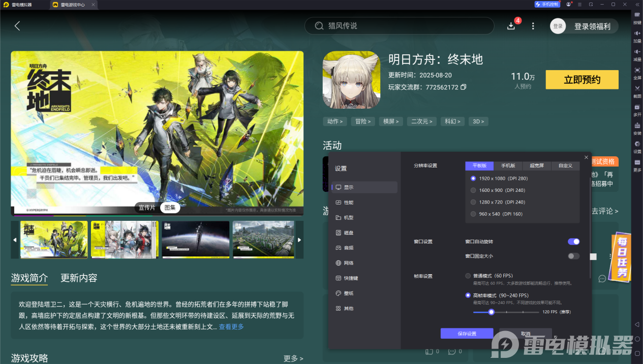Click the three-dot more options icon
This screenshot has height=364, width=643.
(532, 25)
